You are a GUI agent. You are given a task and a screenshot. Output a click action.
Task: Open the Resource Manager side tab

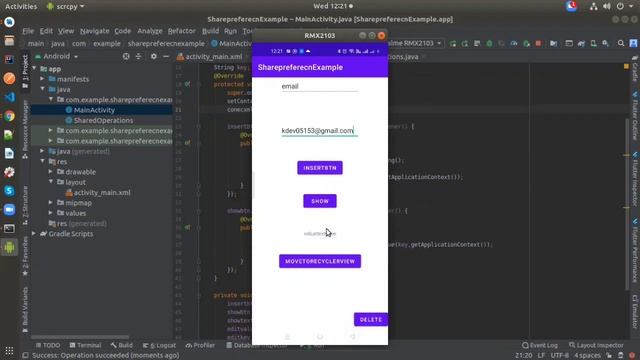[25, 129]
